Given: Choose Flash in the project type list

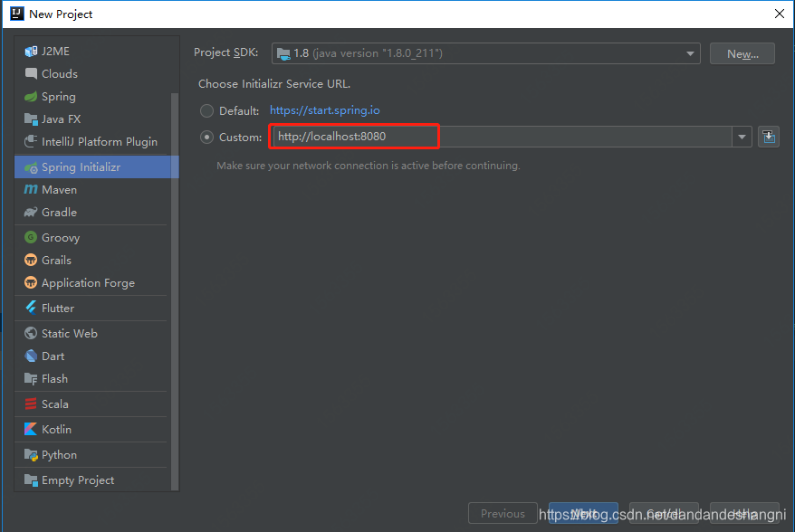Looking at the screenshot, I should pyautogui.click(x=54, y=378).
